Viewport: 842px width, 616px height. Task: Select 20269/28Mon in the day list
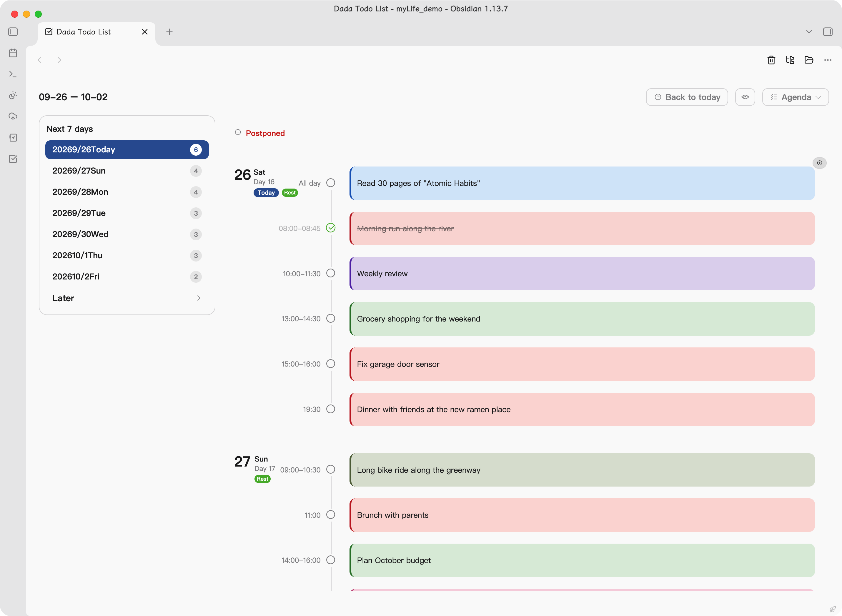coord(127,192)
